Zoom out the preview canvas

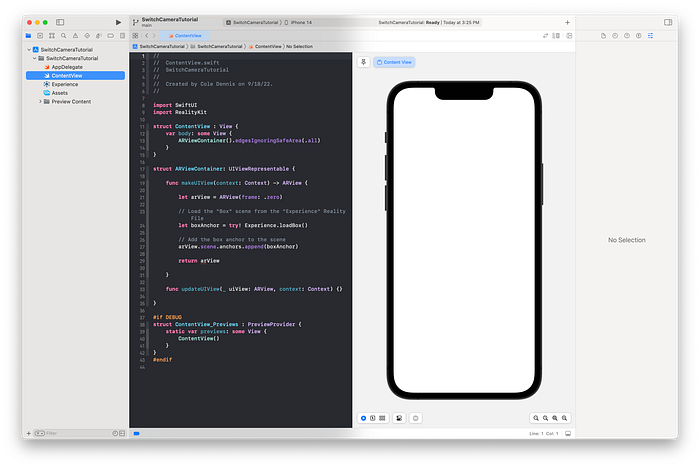(536, 418)
